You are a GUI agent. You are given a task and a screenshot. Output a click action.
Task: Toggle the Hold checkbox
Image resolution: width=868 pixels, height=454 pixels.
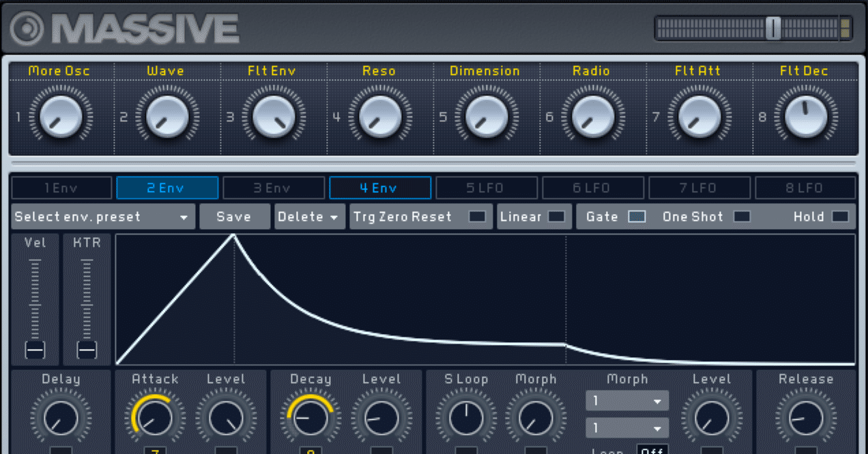(x=841, y=217)
